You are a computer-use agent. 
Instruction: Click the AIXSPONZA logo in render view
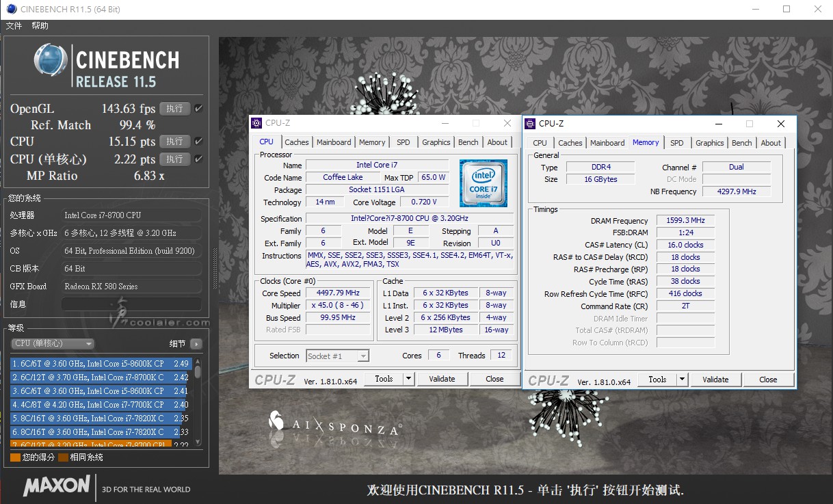(x=334, y=423)
